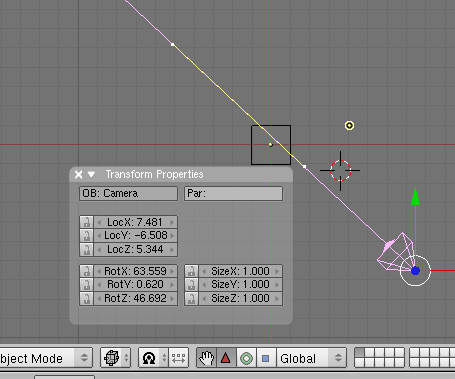Click the green Y-axis manipulator arrow

(x=415, y=197)
